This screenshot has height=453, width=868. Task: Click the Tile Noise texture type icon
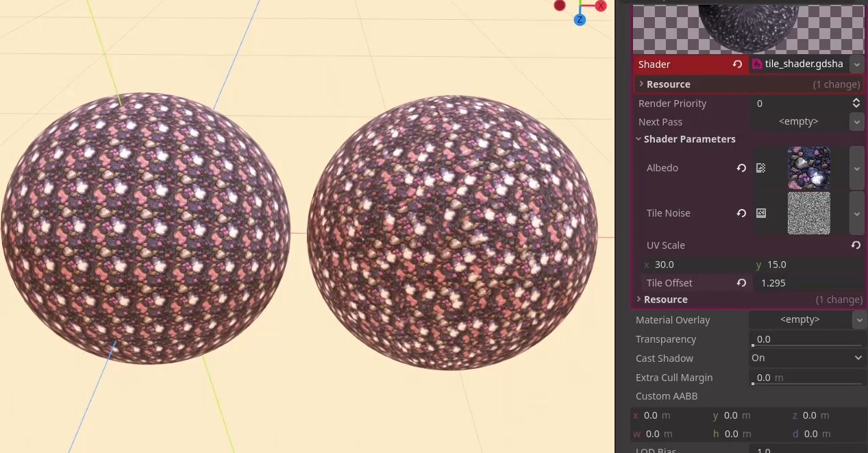(760, 213)
